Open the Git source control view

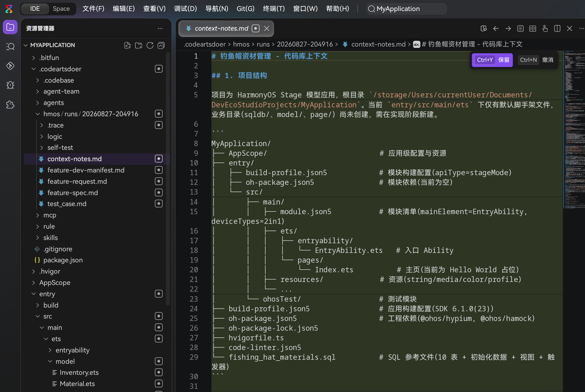[10, 66]
